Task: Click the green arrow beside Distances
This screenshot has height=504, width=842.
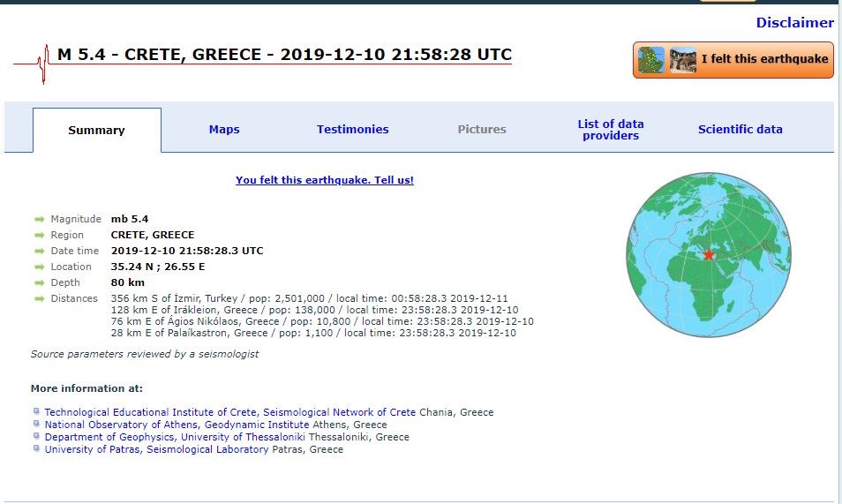Action: coord(39,298)
